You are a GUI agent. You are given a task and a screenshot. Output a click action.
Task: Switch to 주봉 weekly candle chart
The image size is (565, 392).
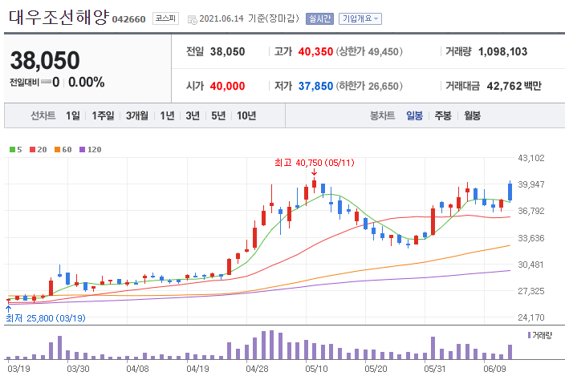click(x=443, y=115)
